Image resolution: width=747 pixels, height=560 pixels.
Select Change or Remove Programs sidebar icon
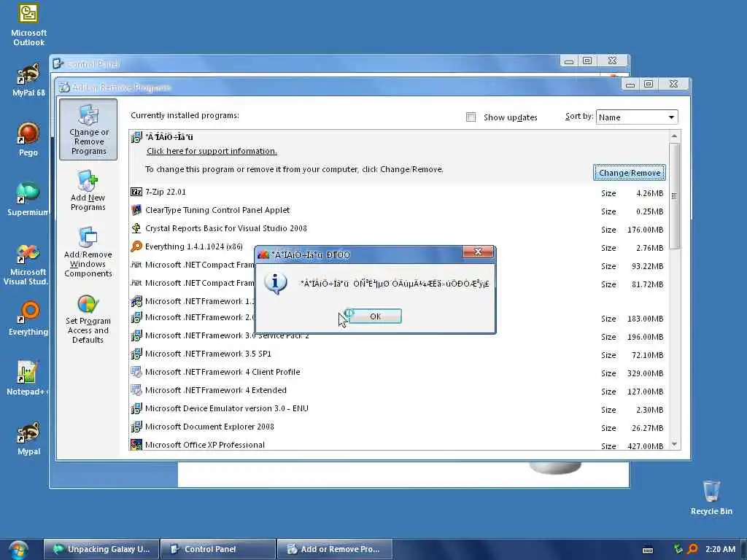tap(88, 130)
